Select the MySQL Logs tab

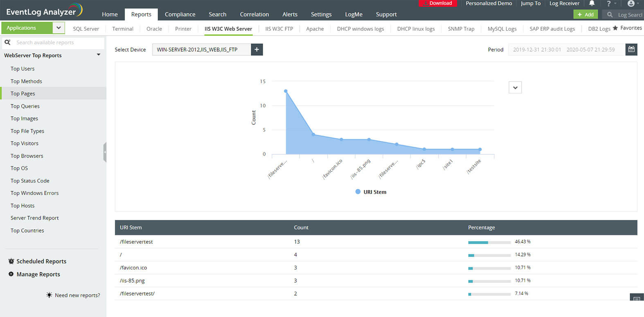pyautogui.click(x=502, y=29)
